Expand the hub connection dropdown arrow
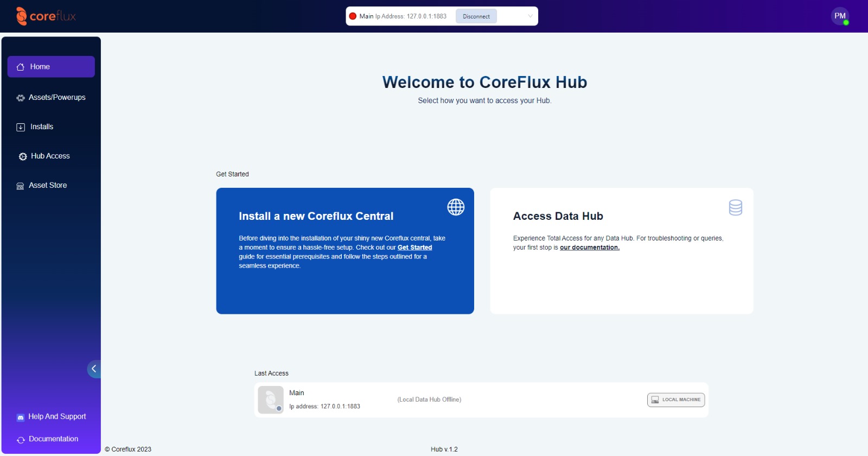The width and height of the screenshot is (868, 456). (530, 16)
